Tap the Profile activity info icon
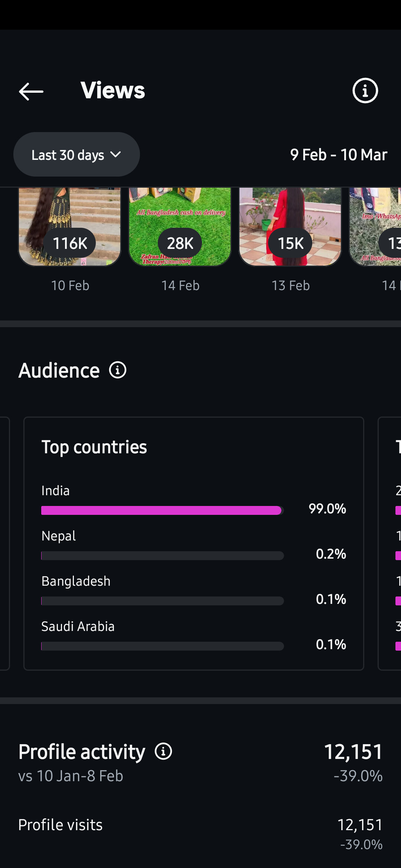The height and width of the screenshot is (868, 401). pyautogui.click(x=163, y=752)
